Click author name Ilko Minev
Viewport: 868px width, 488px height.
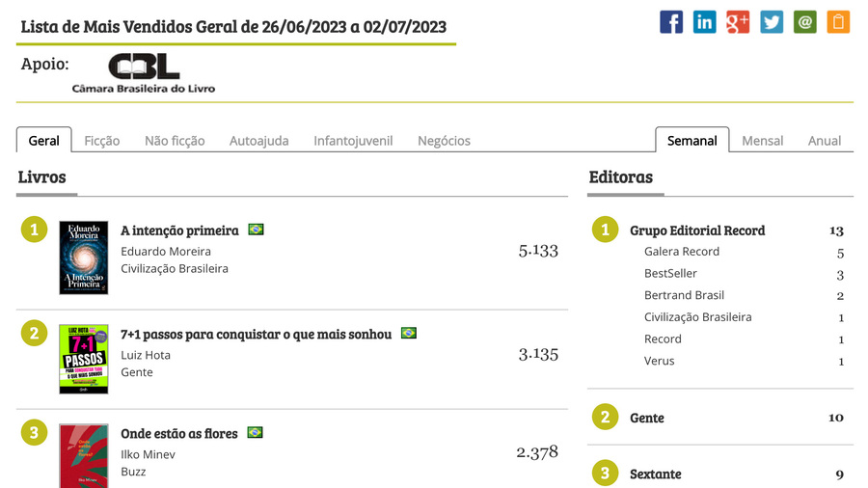[148, 454]
